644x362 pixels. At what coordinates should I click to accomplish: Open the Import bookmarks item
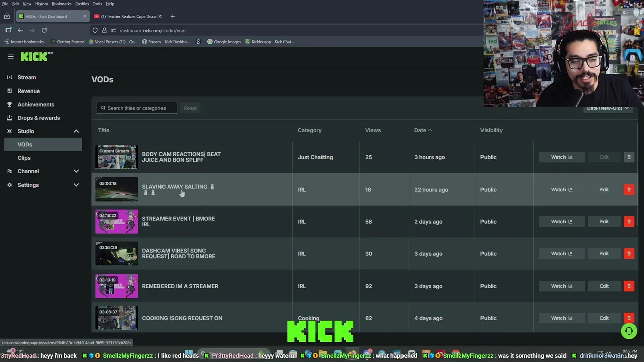[25, 42]
